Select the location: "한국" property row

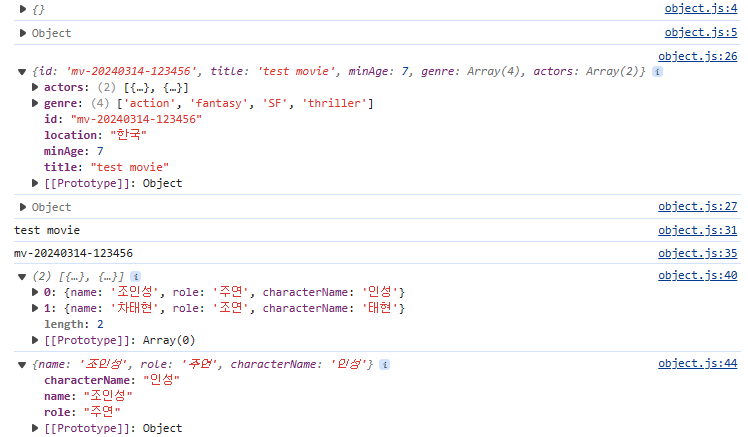coord(95,135)
